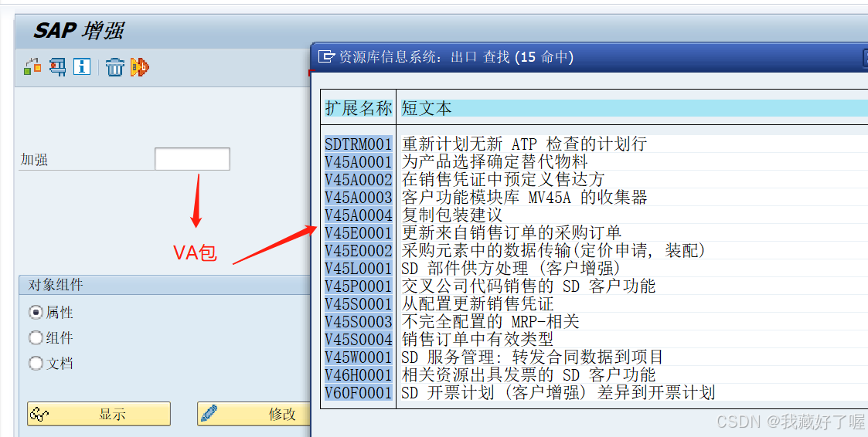The image size is (868, 437).
Task: Select enhancement V60F0001
Action: pos(358,392)
